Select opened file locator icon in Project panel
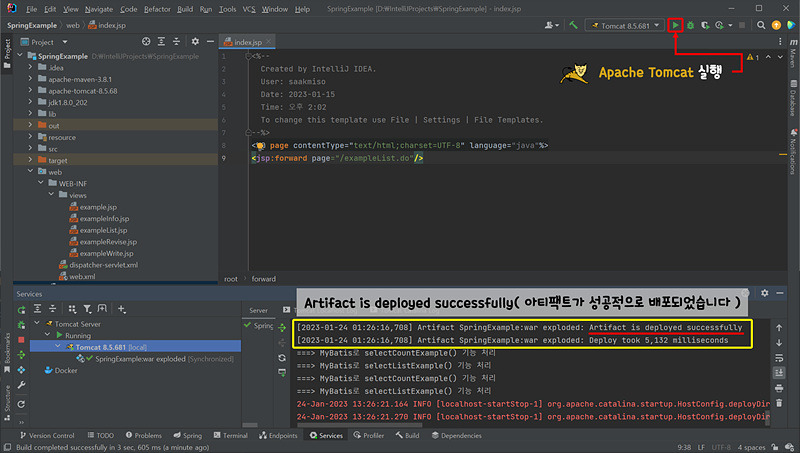Screen dimensions: 800x453 click(146, 42)
